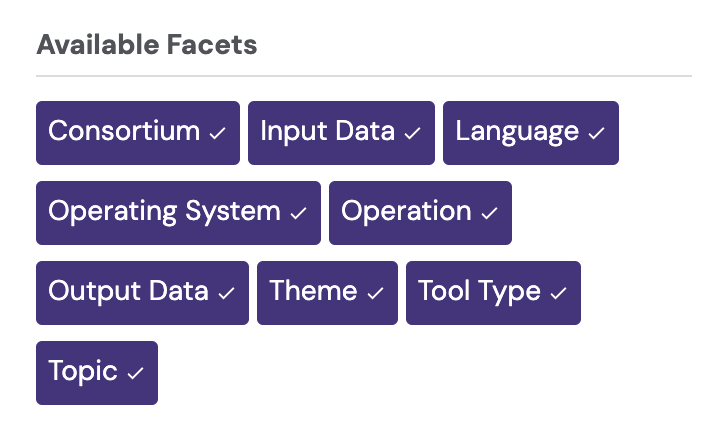
Task: Turn off the Operation facet
Action: tap(420, 212)
